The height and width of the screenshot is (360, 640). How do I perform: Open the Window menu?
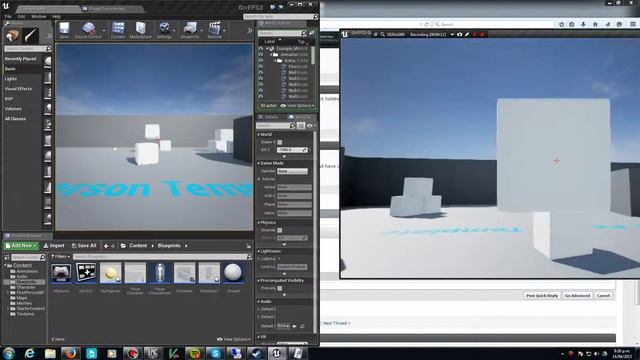coord(39,16)
